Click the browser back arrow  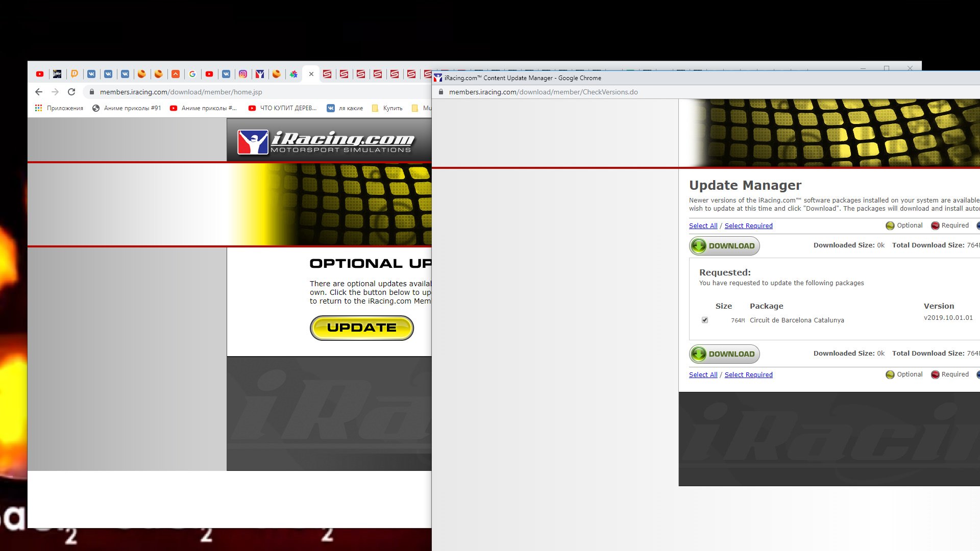pyautogui.click(x=39, y=92)
